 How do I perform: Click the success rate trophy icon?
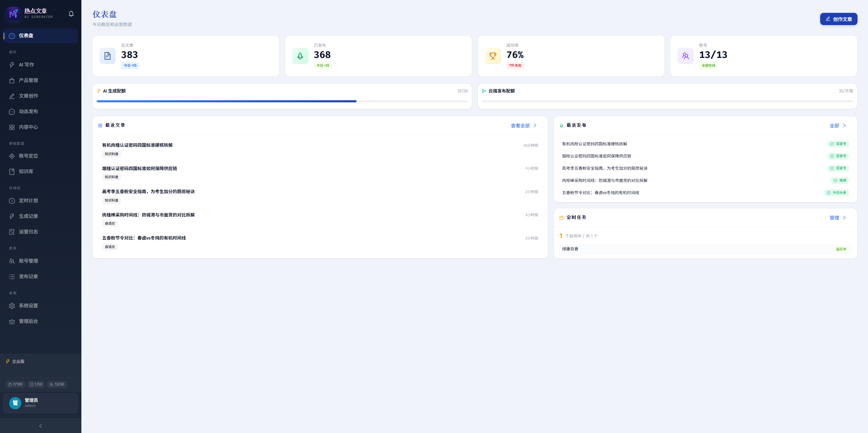pyautogui.click(x=493, y=56)
